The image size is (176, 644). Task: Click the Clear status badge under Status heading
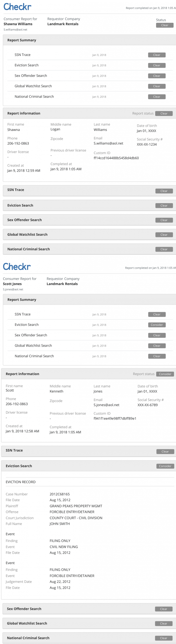(x=165, y=25)
